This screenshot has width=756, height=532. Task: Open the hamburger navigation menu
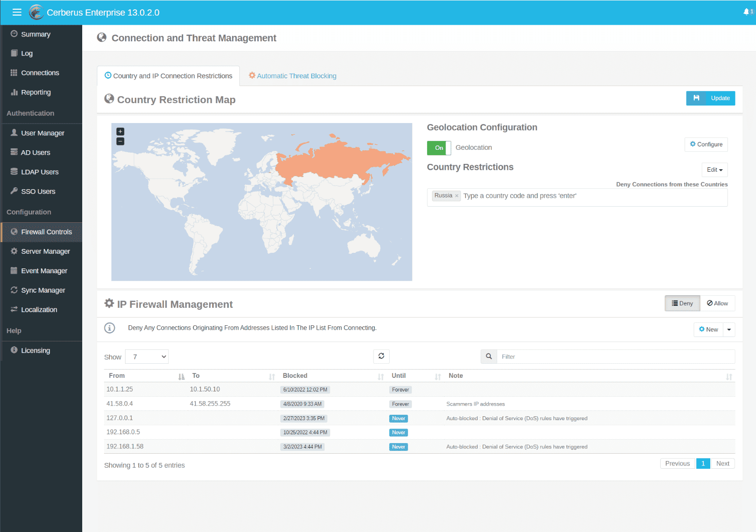pyautogui.click(x=17, y=13)
